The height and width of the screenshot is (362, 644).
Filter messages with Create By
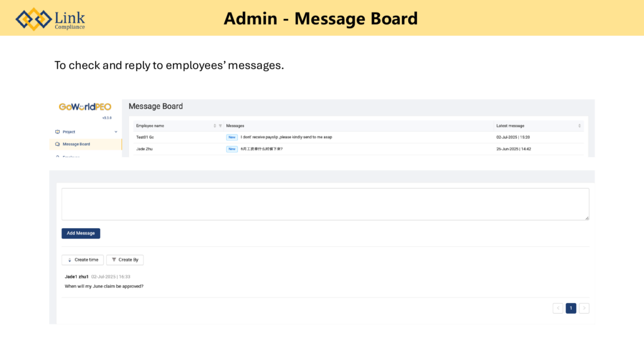click(x=125, y=260)
